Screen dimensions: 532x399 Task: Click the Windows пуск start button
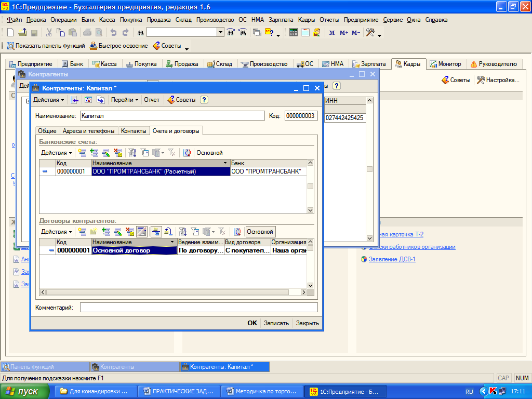coord(24,392)
